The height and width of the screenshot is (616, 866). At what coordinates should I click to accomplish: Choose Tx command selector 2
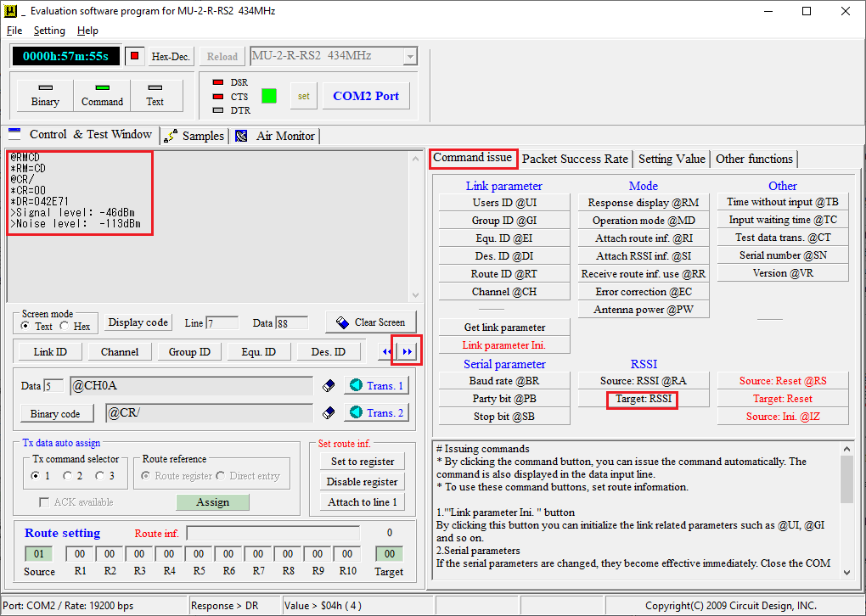(68, 476)
